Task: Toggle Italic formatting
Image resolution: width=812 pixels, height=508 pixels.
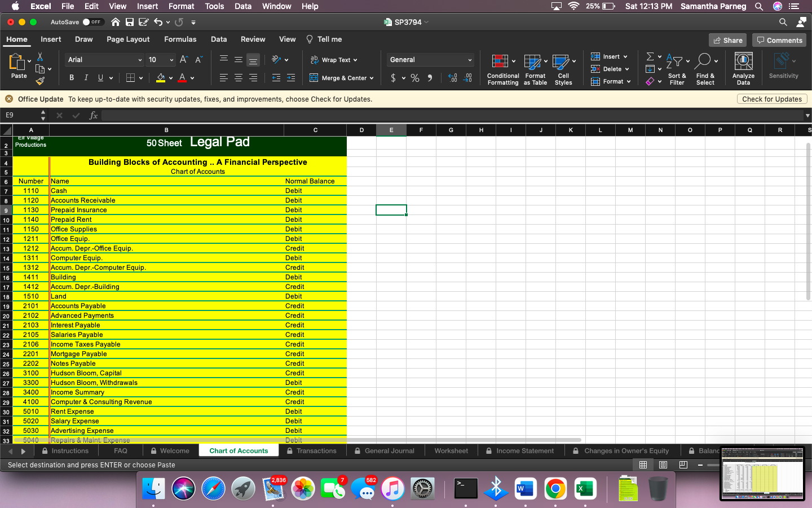Action: coord(86,77)
